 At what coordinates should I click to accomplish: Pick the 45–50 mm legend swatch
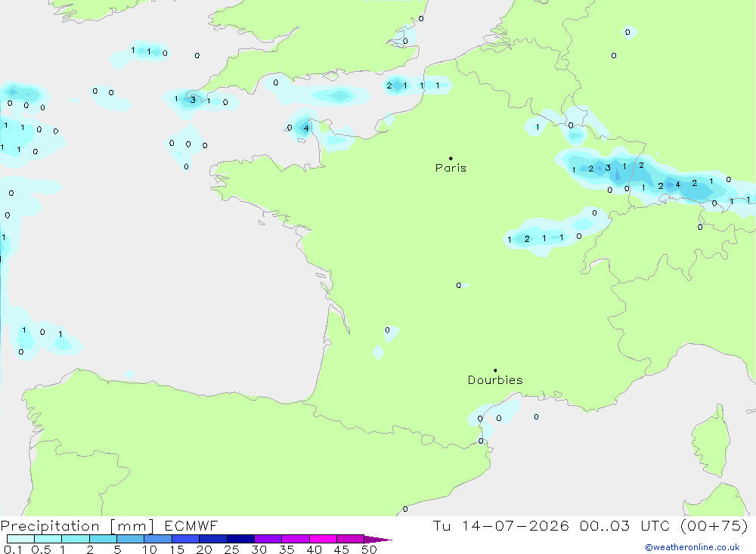pyautogui.click(x=351, y=539)
